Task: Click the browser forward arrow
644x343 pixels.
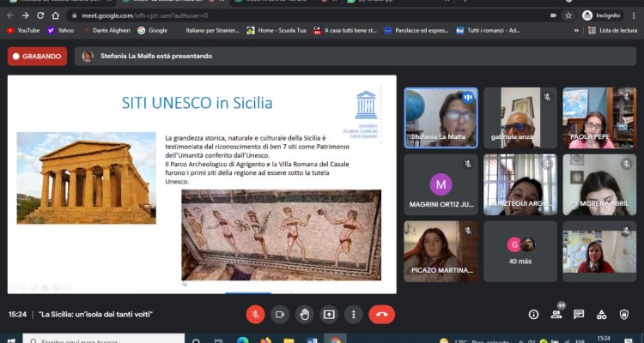Action: pyautogui.click(x=26, y=15)
